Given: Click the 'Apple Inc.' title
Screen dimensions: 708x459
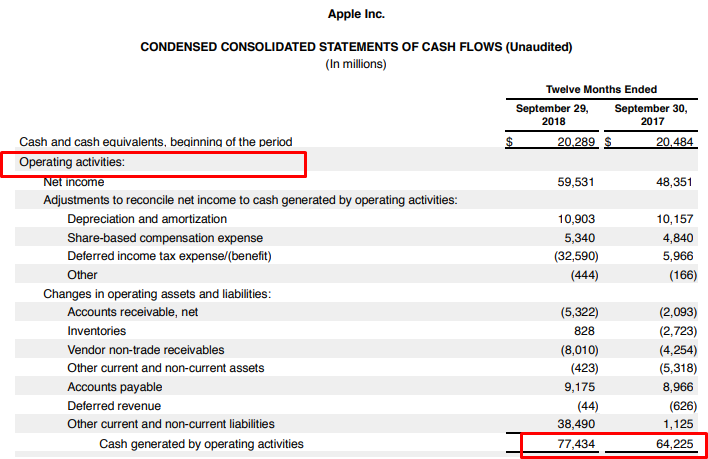Looking at the screenshot, I should pyautogui.click(x=356, y=14).
